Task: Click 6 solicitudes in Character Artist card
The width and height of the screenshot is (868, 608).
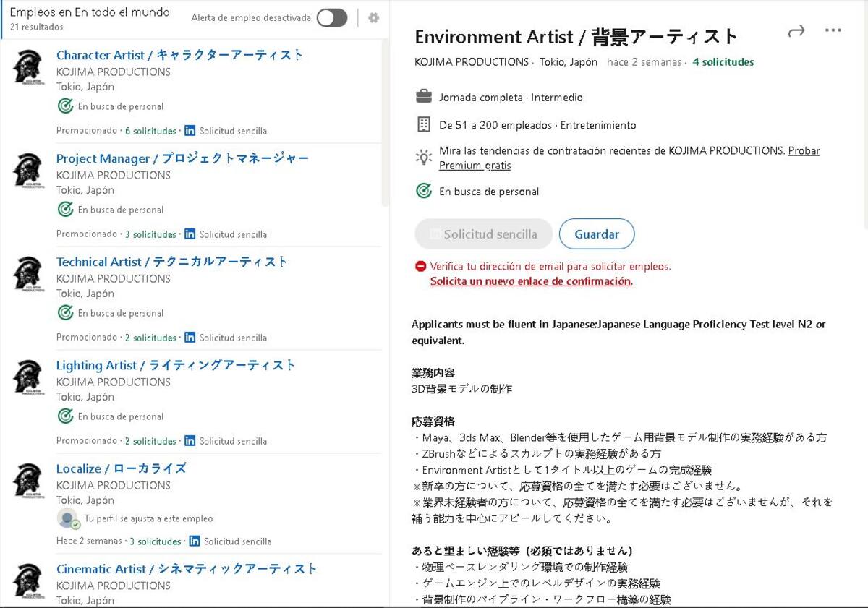Action: point(150,131)
